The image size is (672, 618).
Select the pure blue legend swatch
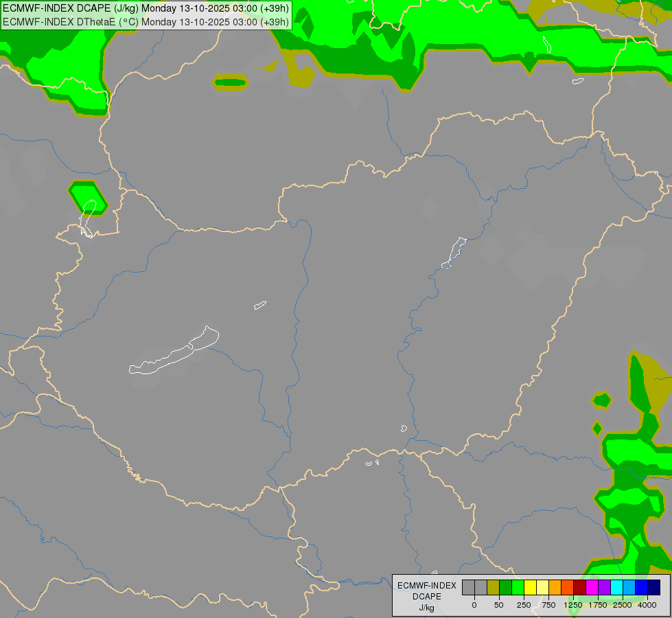tap(642, 587)
